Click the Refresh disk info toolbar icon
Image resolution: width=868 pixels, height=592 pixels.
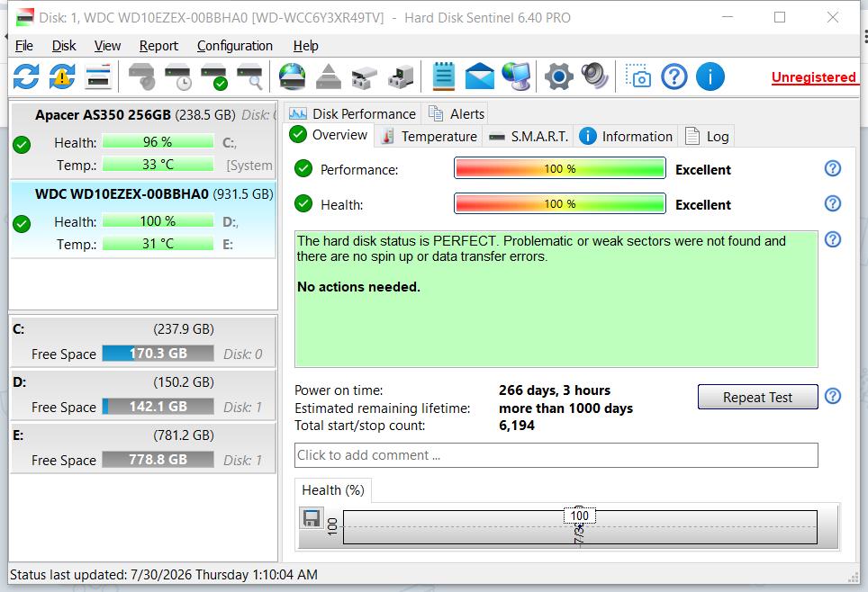(26, 76)
